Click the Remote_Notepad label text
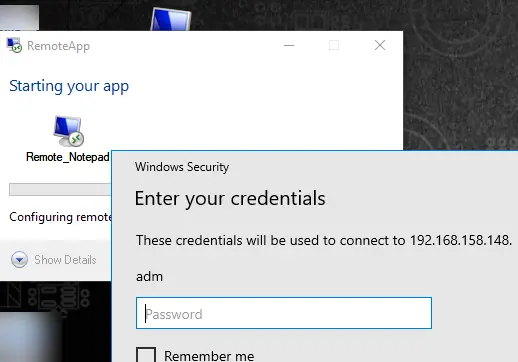Viewport: 518px width, 362px height. click(x=68, y=157)
